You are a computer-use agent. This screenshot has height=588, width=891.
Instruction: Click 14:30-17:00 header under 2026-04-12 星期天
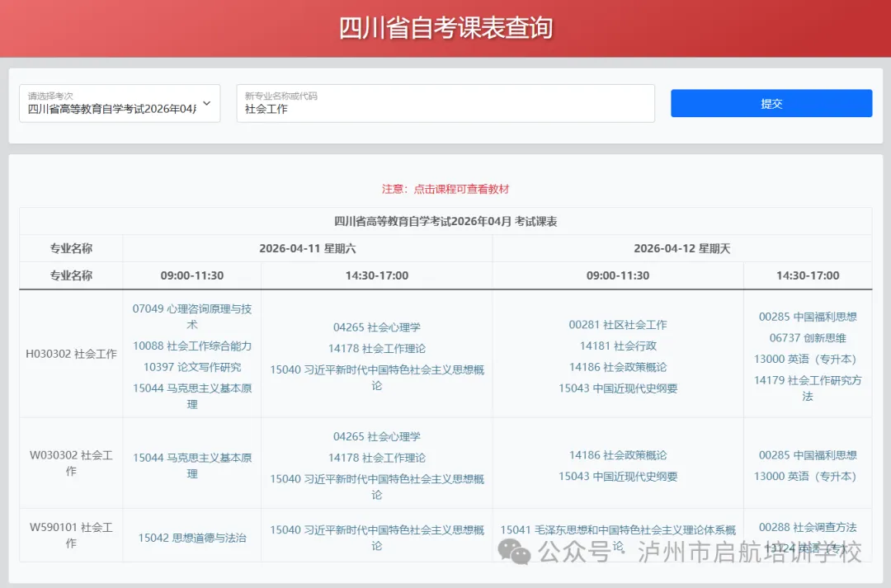click(x=808, y=276)
